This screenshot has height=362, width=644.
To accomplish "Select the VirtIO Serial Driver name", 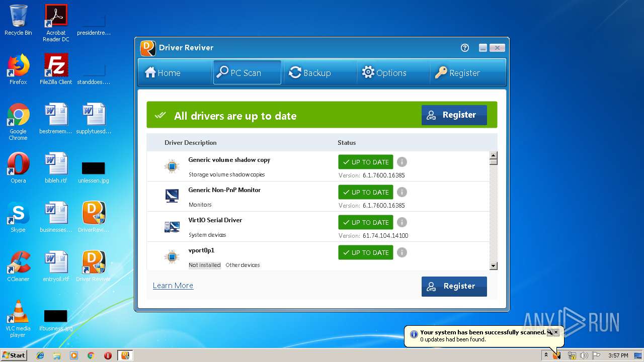I will [215, 220].
